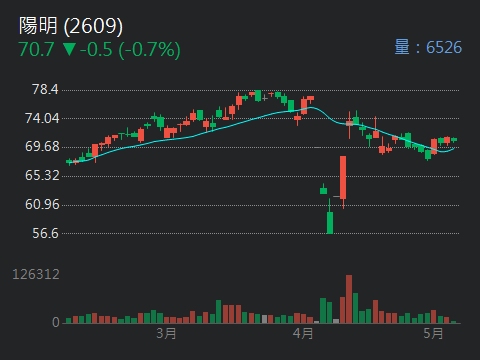Image resolution: width=480 pixels, height=360 pixels.
Task: Click the -0.5 (-0.7%) change text
Action: [130, 50]
